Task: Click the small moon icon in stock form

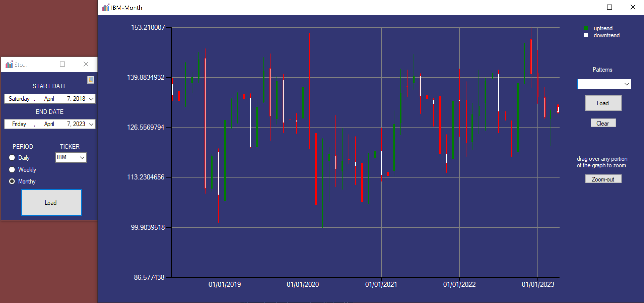Action: pyautogui.click(x=91, y=80)
